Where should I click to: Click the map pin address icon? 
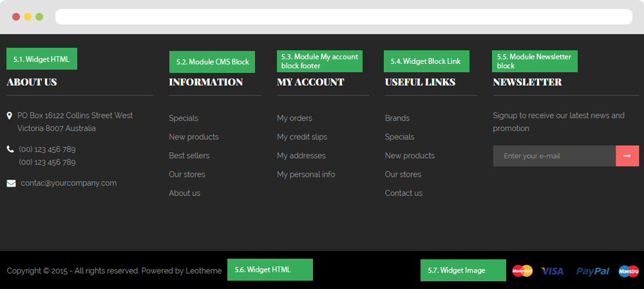click(x=10, y=115)
